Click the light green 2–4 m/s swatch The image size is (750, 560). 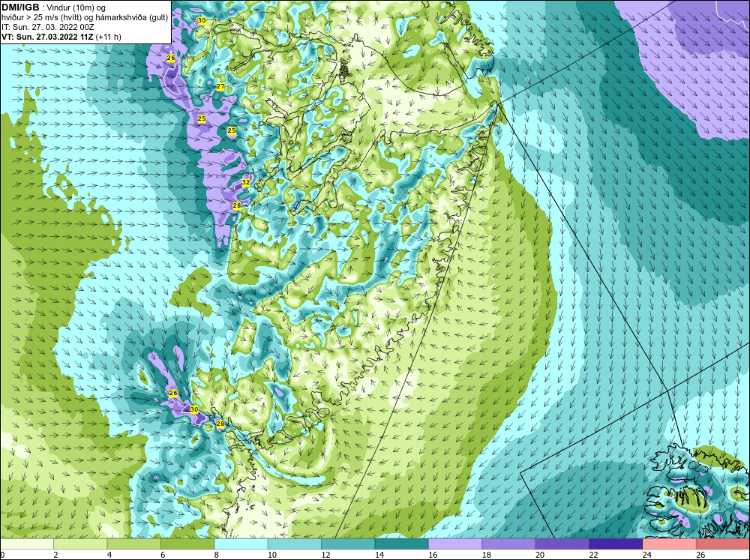(x=80, y=544)
